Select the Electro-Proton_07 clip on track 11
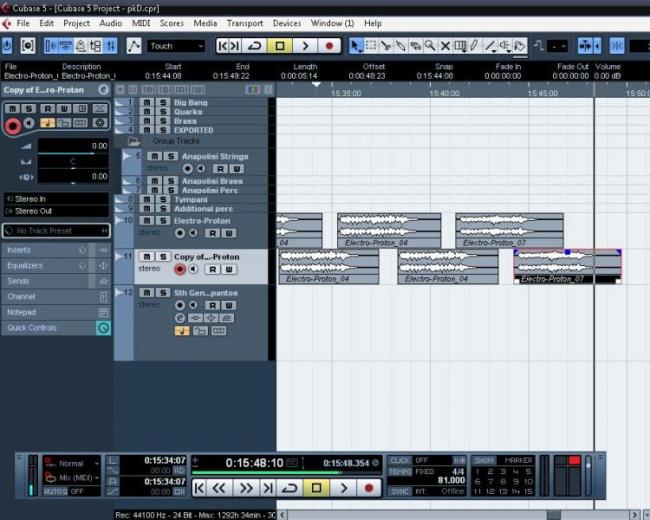 tap(567, 266)
